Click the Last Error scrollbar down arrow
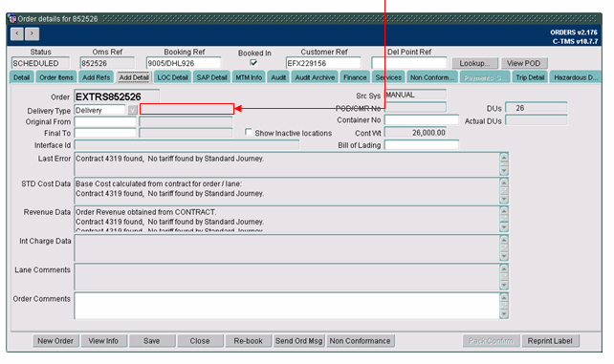Image resolution: width=614 pixels, height=364 pixels. tap(504, 170)
